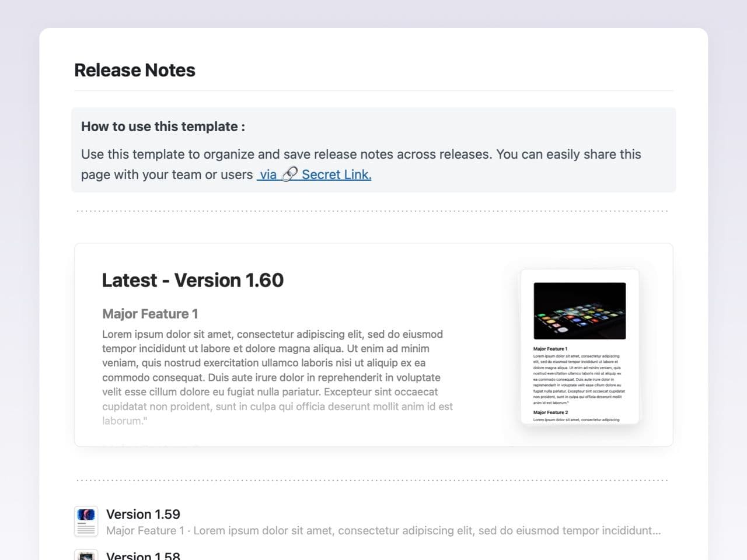Click the horizontal rule under Release Notes title
Screen dimensions: 747x560
pos(373,91)
